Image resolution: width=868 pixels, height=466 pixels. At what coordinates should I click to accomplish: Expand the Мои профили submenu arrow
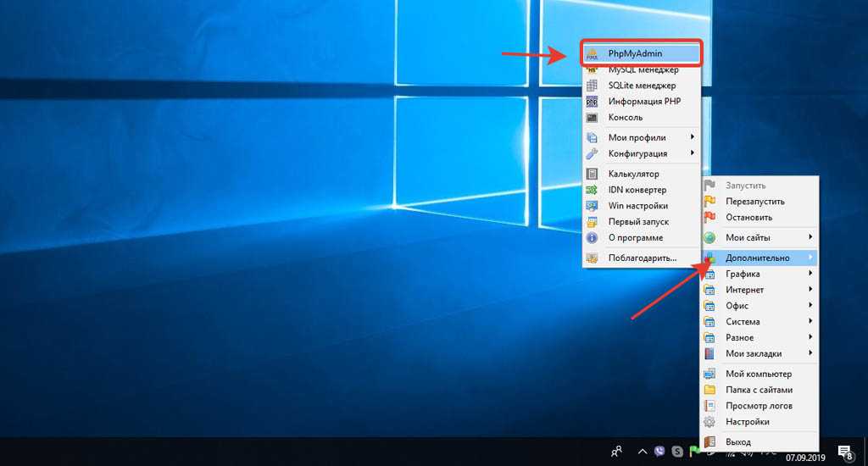692,138
